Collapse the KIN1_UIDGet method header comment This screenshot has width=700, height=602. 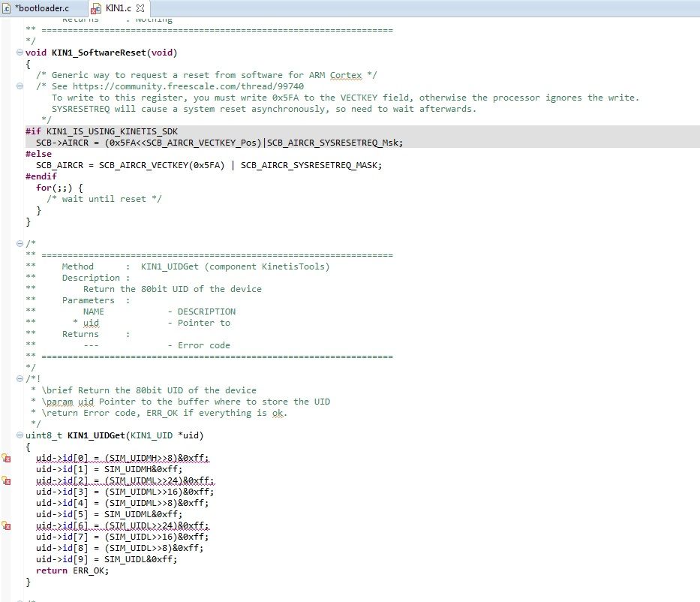click(20, 243)
